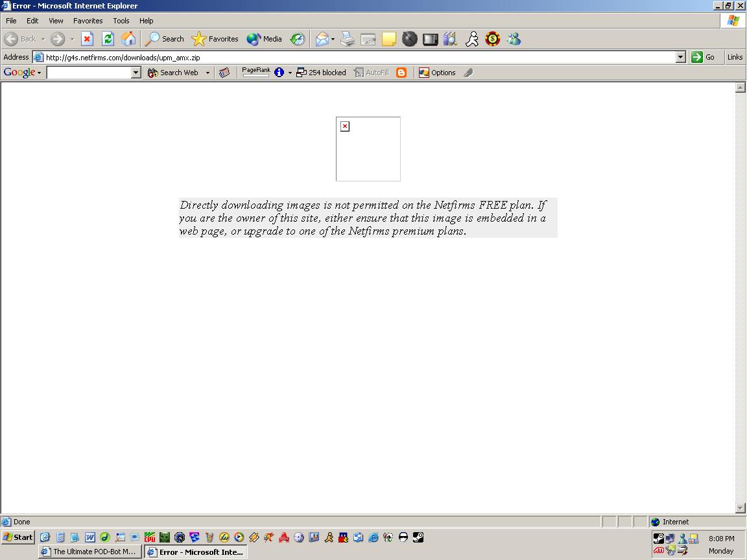
Task: Open the History toolbar icon
Action: [x=297, y=40]
